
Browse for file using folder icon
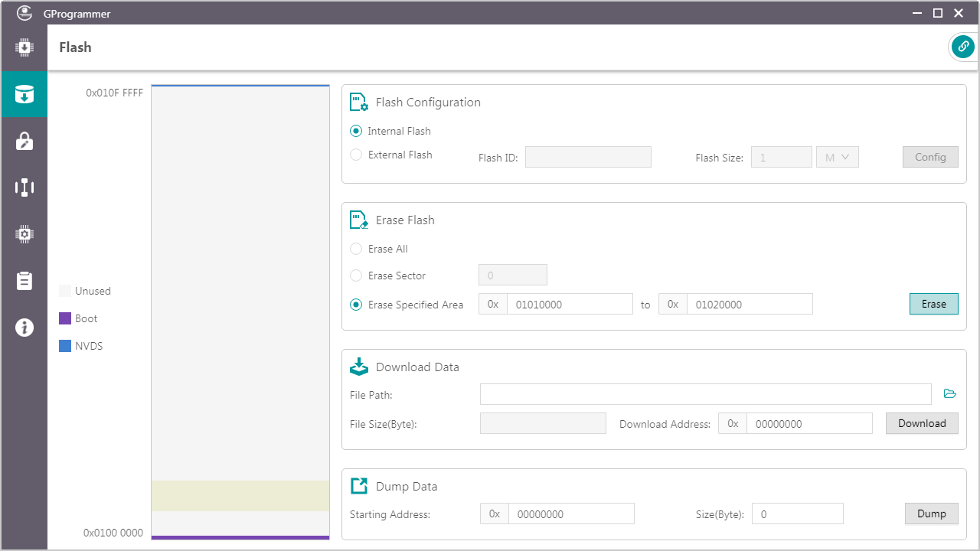949,393
